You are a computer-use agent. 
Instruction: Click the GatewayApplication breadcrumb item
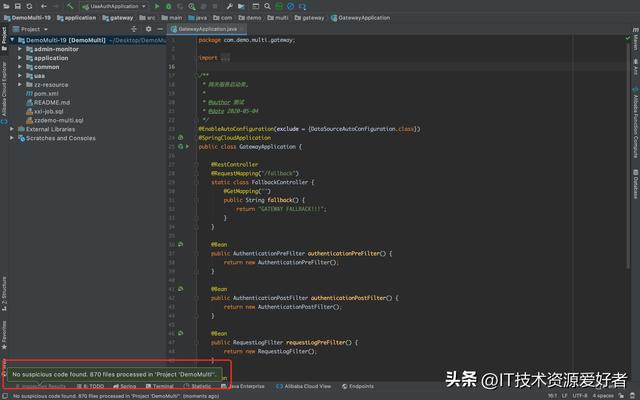360,18
